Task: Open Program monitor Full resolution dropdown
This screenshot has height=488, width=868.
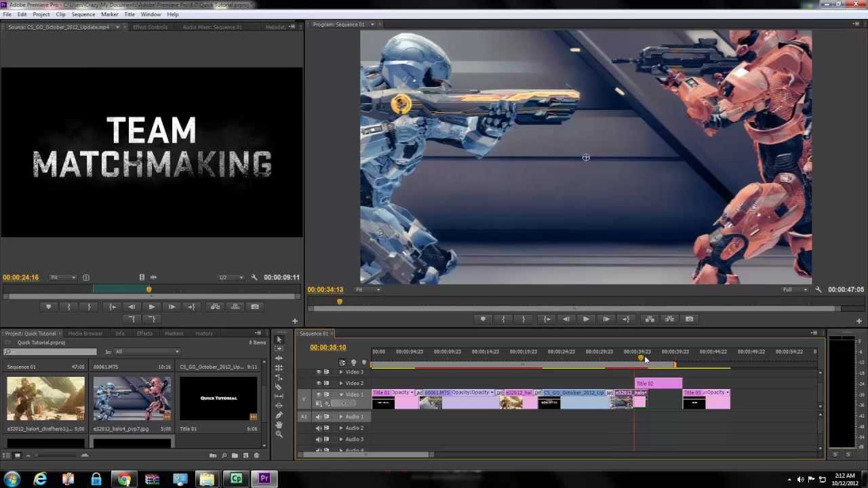Action: (795, 289)
